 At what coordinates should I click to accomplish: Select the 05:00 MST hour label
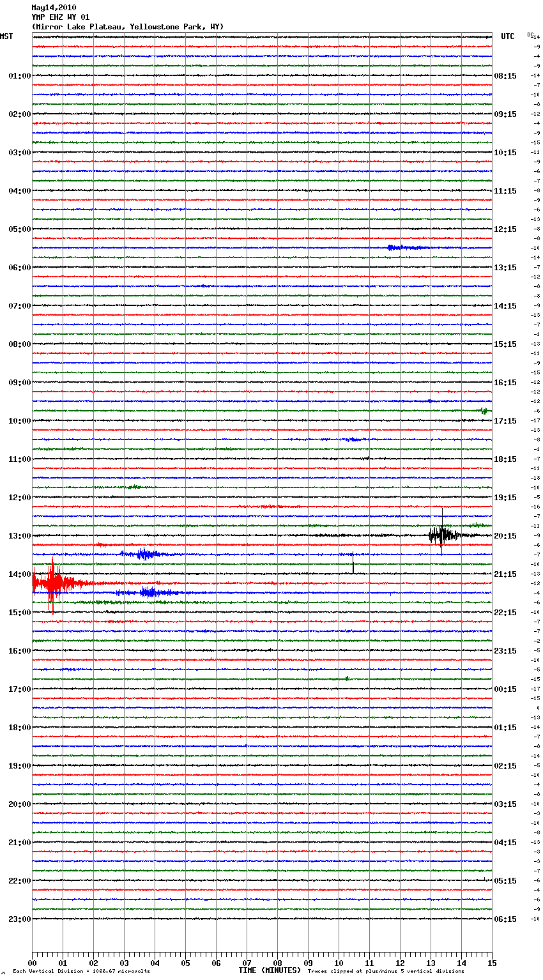20,229
